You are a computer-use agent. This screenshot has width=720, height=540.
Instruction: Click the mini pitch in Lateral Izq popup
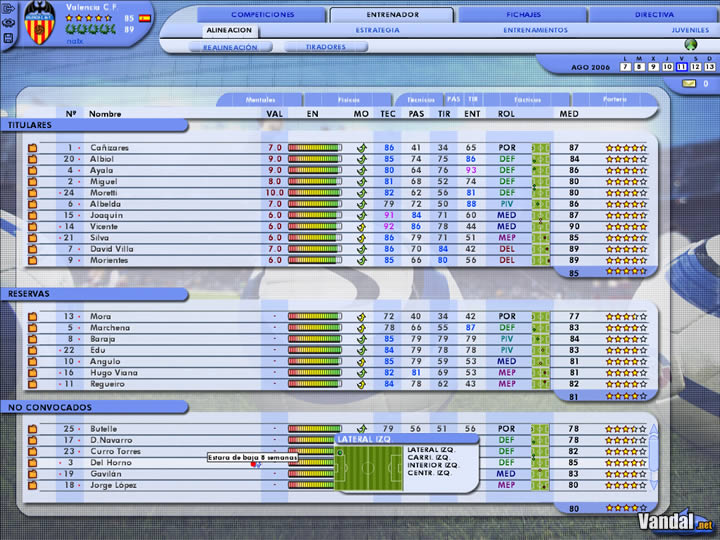(x=368, y=468)
